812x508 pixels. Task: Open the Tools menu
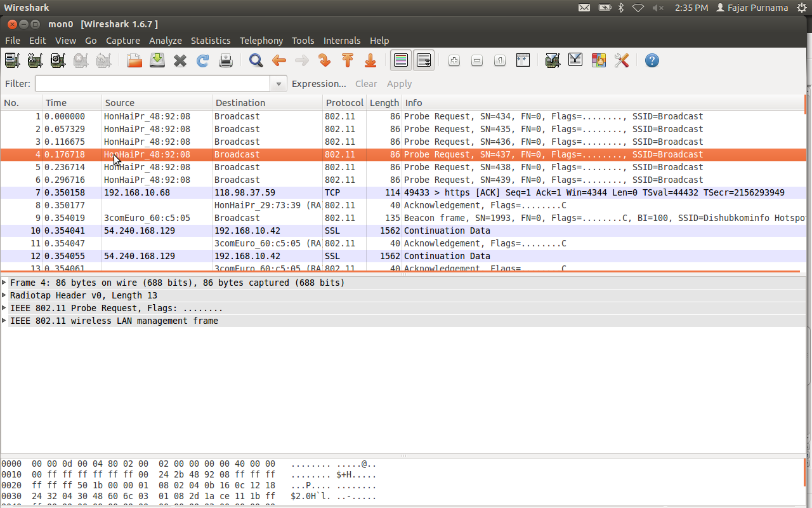click(x=303, y=41)
